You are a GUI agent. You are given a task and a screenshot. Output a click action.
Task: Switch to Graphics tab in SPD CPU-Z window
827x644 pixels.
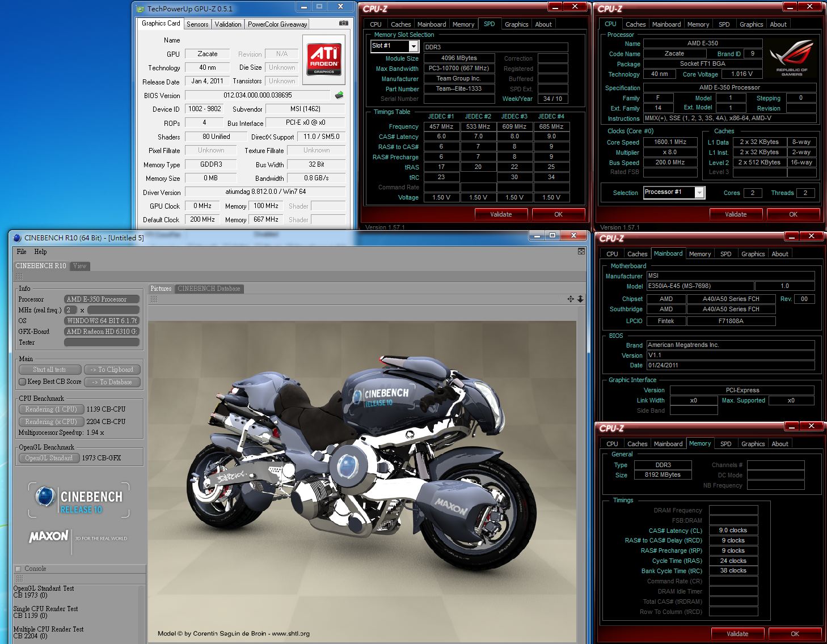coord(516,24)
